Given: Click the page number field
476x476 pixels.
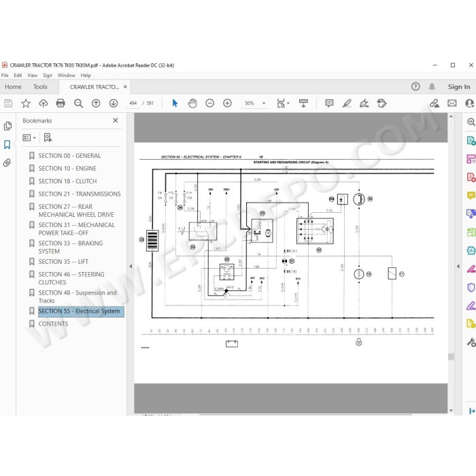Looking at the screenshot, I should (133, 103).
